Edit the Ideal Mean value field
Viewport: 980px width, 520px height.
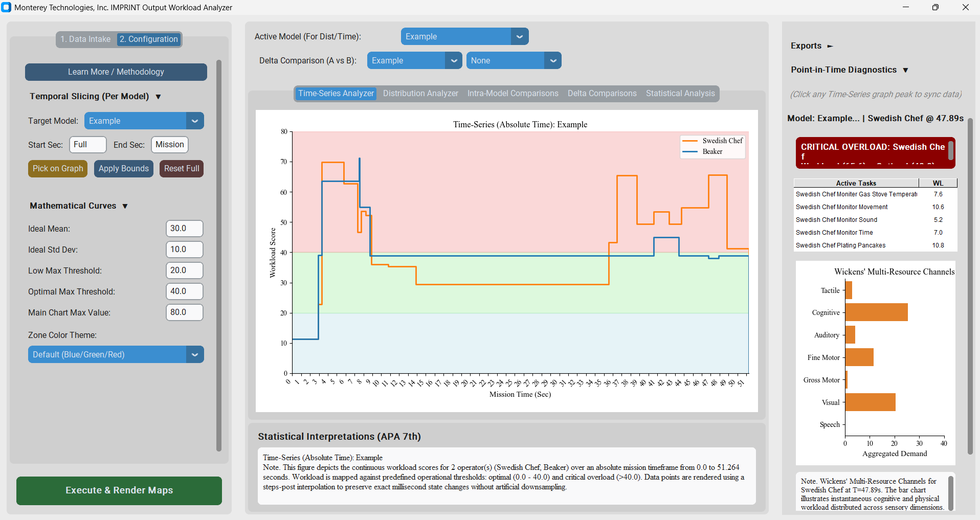(185, 229)
